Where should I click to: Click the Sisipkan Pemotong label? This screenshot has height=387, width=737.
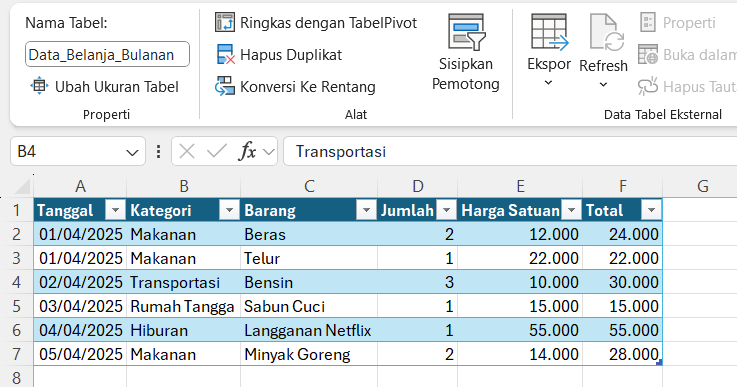pyautogui.click(x=466, y=74)
